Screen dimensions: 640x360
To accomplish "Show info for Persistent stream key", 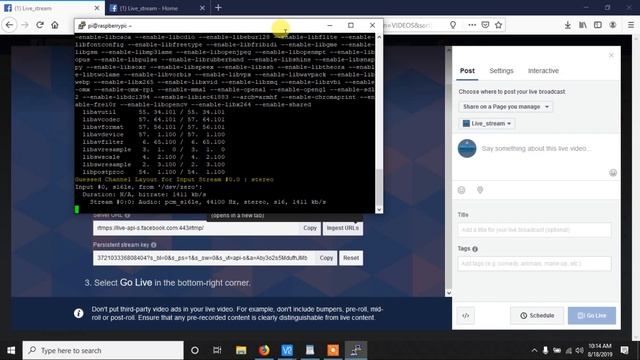I will tap(154, 245).
